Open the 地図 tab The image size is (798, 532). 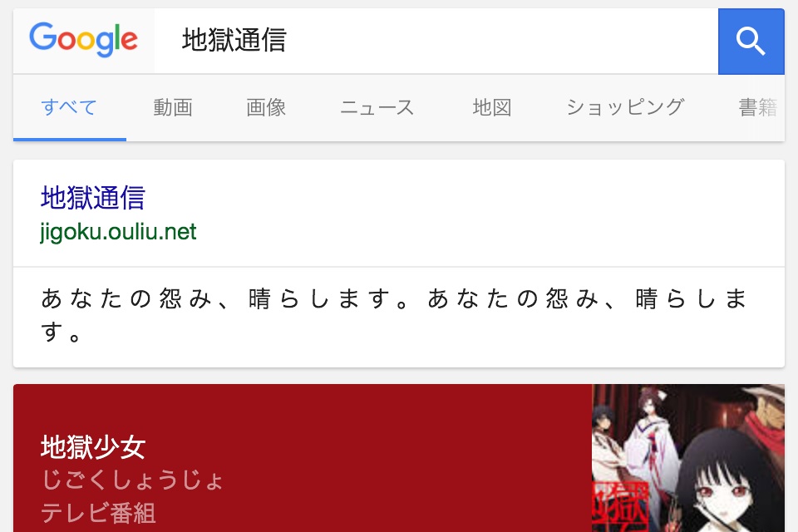pos(492,107)
